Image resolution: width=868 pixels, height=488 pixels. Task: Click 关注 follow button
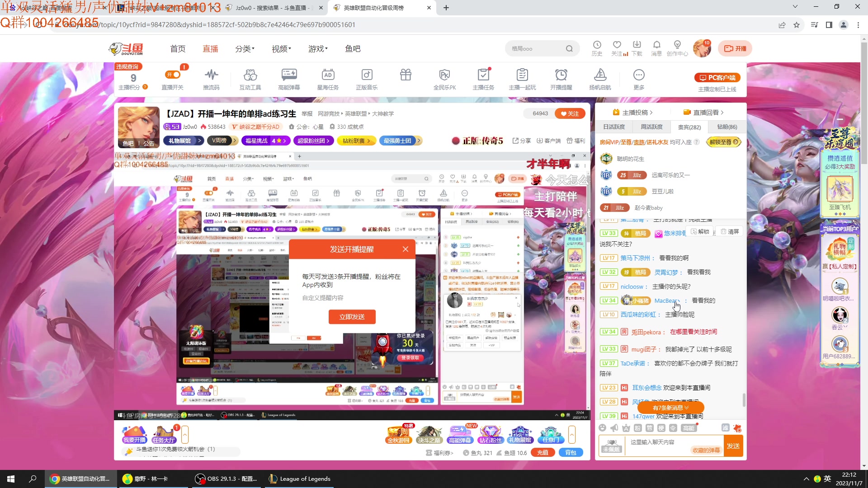point(570,113)
